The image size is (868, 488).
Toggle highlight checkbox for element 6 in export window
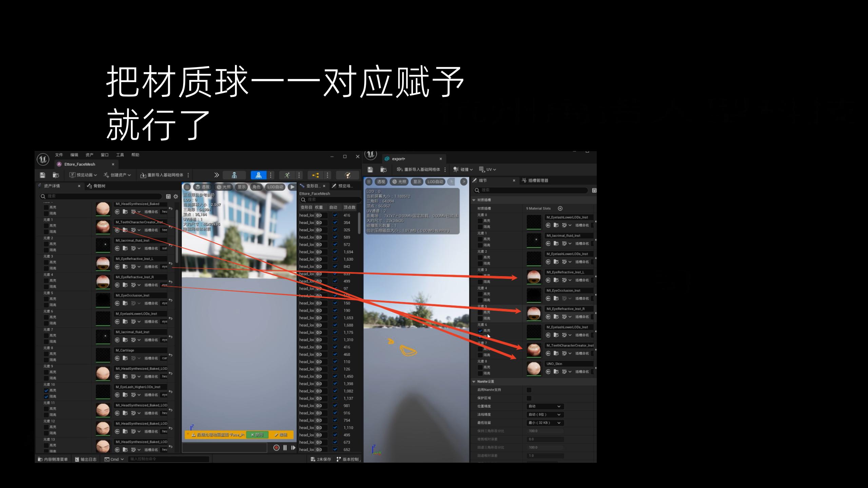[480, 331]
